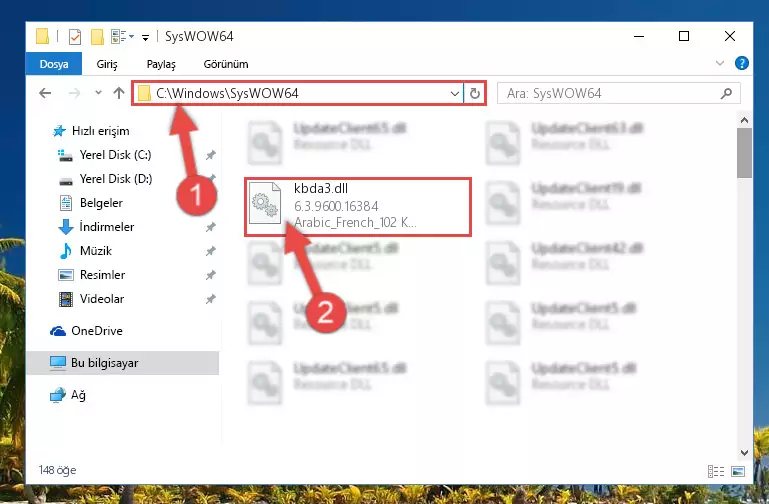This screenshot has width=769, height=504.
Task: Click the search magnifier icon
Action: (x=726, y=93)
